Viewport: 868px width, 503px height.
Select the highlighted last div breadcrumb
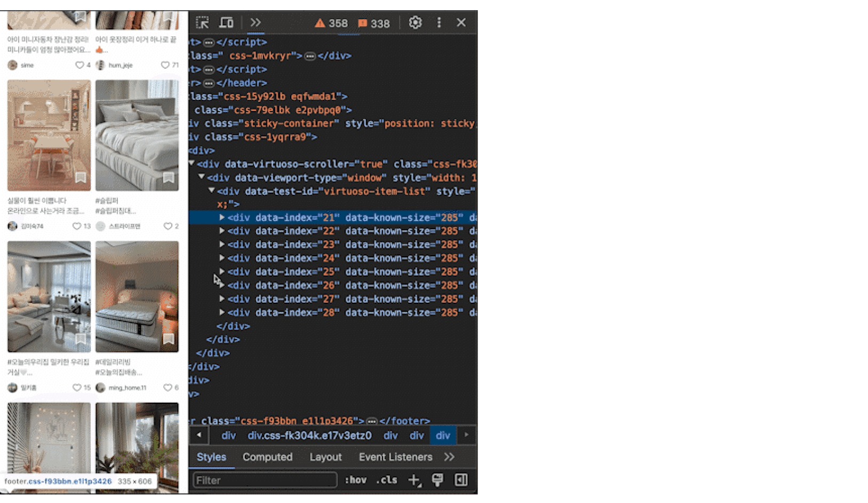tap(443, 436)
